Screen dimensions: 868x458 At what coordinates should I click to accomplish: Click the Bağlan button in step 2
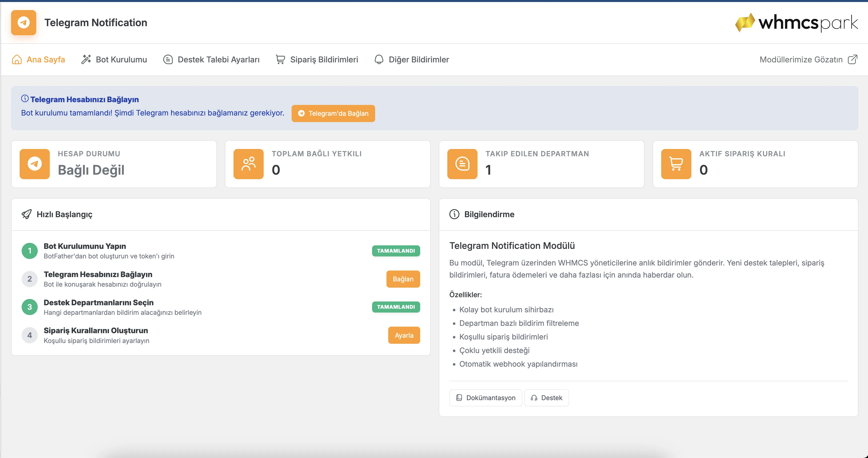pos(403,279)
